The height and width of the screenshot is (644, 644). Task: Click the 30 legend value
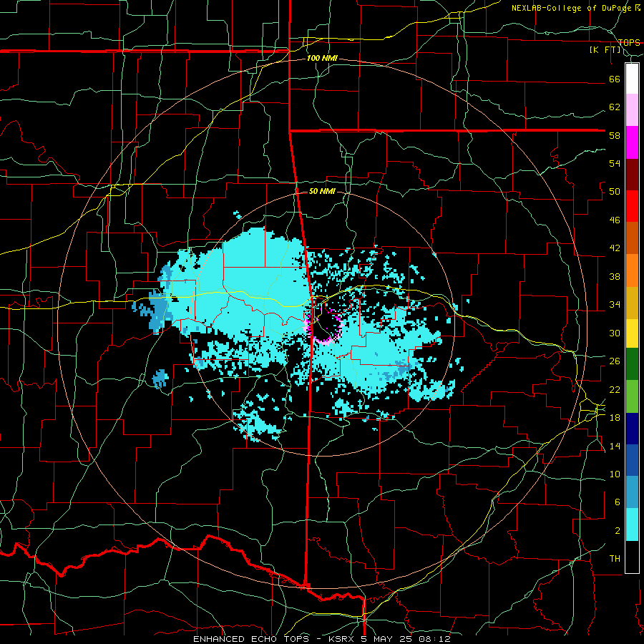point(615,333)
